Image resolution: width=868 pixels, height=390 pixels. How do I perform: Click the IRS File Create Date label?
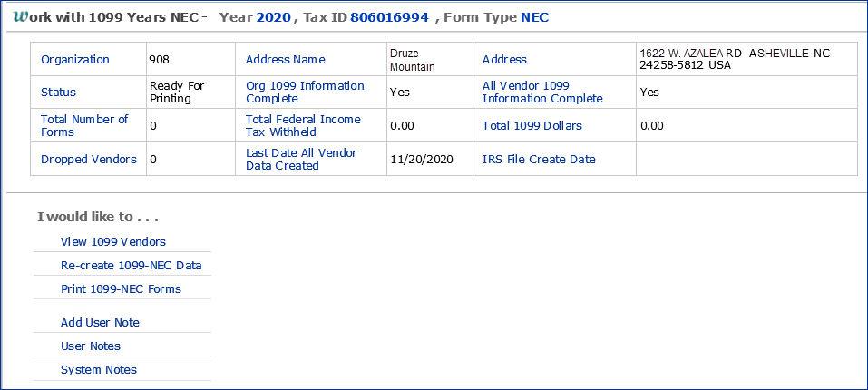(x=539, y=160)
